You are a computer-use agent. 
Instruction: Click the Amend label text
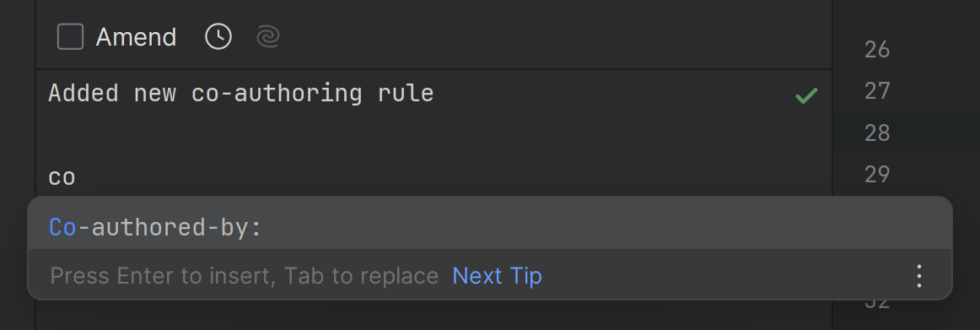tap(137, 37)
